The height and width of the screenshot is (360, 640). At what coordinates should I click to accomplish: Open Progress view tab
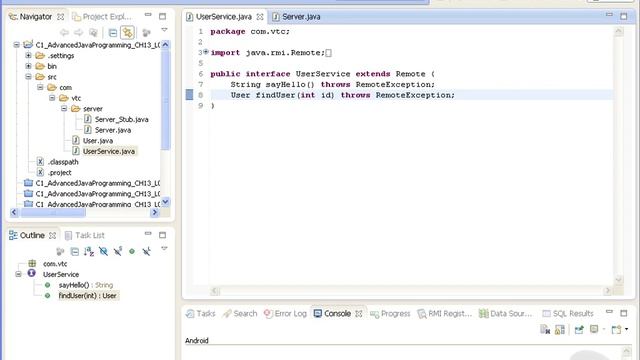coord(390,313)
